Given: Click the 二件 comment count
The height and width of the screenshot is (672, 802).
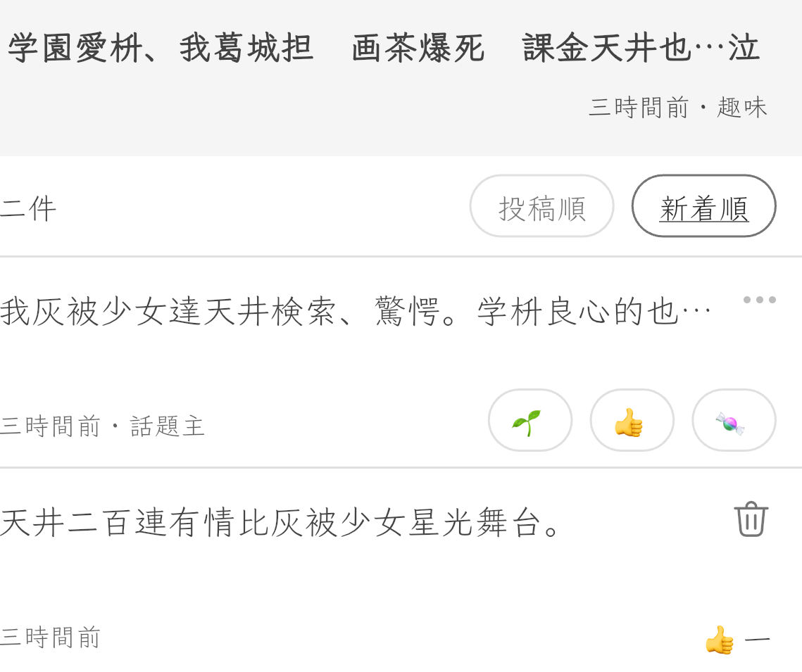Looking at the screenshot, I should click(28, 209).
